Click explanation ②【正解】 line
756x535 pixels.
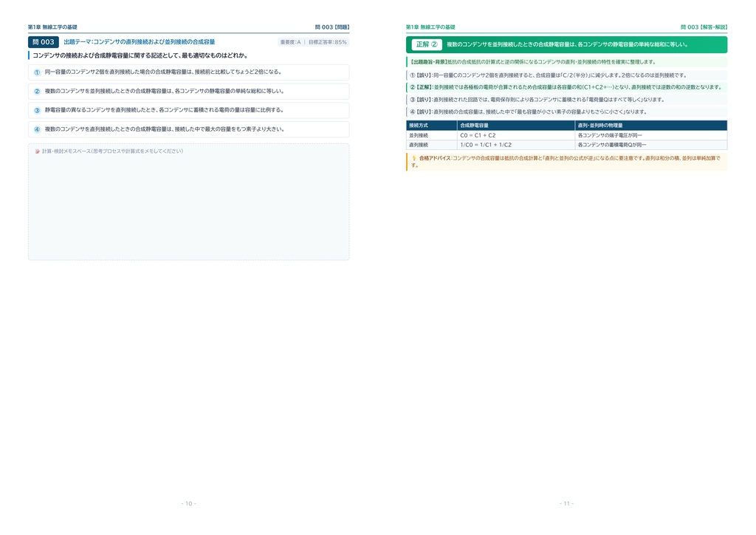(x=566, y=87)
